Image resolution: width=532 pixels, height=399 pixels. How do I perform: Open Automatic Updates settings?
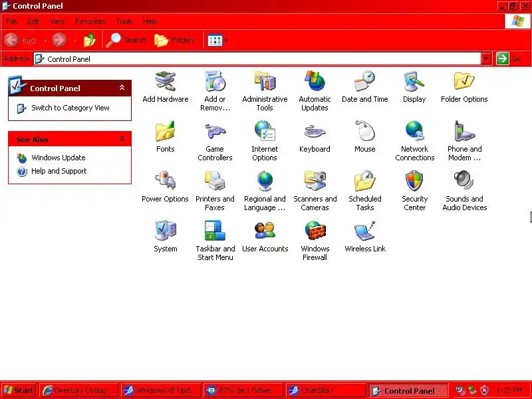[x=315, y=91]
